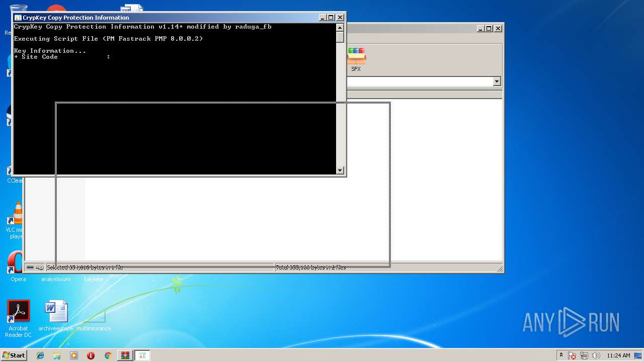Maximize the CrypKey console window
Screen dimensions: 644x362
[x=331, y=18]
